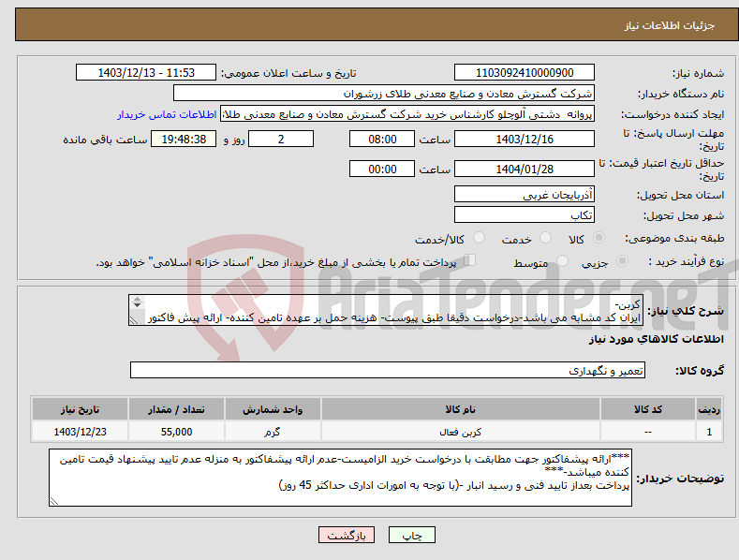
Task: Click the ردیف column header
Action: pyautogui.click(x=709, y=409)
